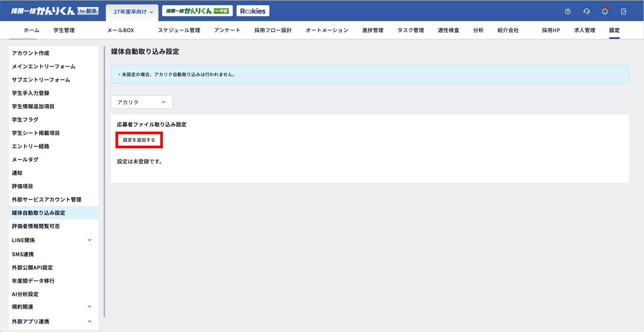Click the 設定を追加する button

click(139, 140)
